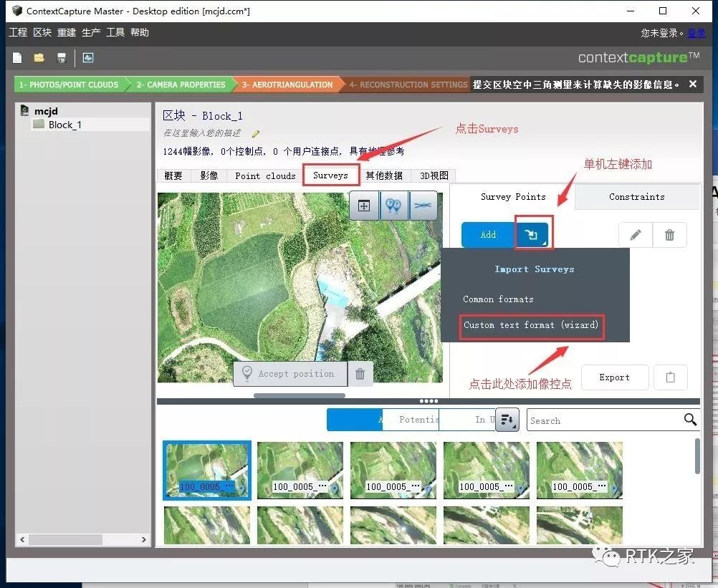Screen dimensions: 718x588
Task: Switch to the 其他数据 tab
Action: 384,175
